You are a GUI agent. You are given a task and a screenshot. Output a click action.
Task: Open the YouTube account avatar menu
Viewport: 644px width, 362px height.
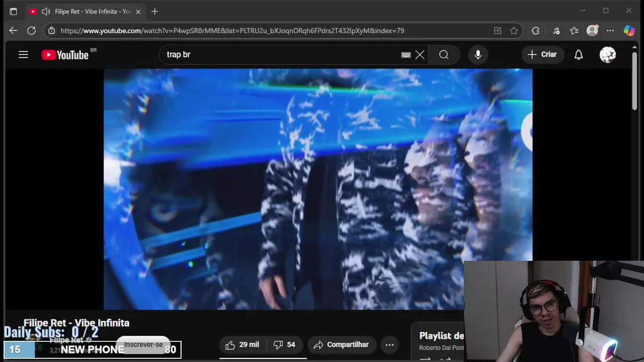click(x=608, y=55)
